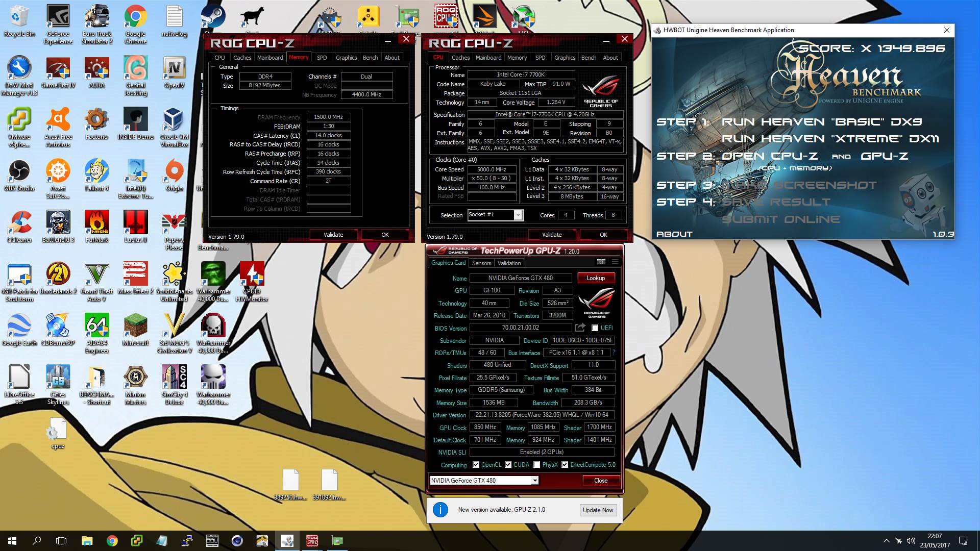Image resolution: width=980 pixels, height=551 pixels.
Task: Open the 389250.hw... file on desktop
Action: point(290,485)
